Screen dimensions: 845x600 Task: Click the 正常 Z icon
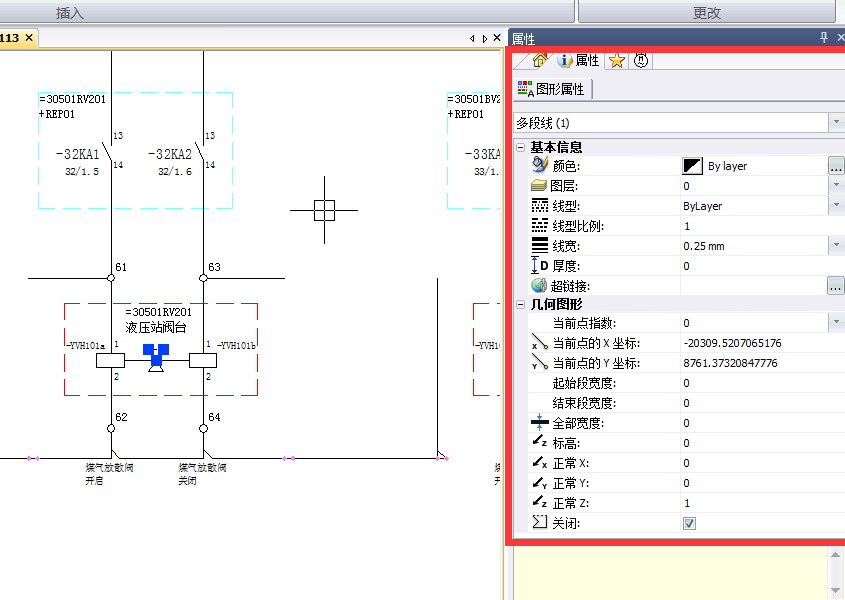[x=539, y=502]
